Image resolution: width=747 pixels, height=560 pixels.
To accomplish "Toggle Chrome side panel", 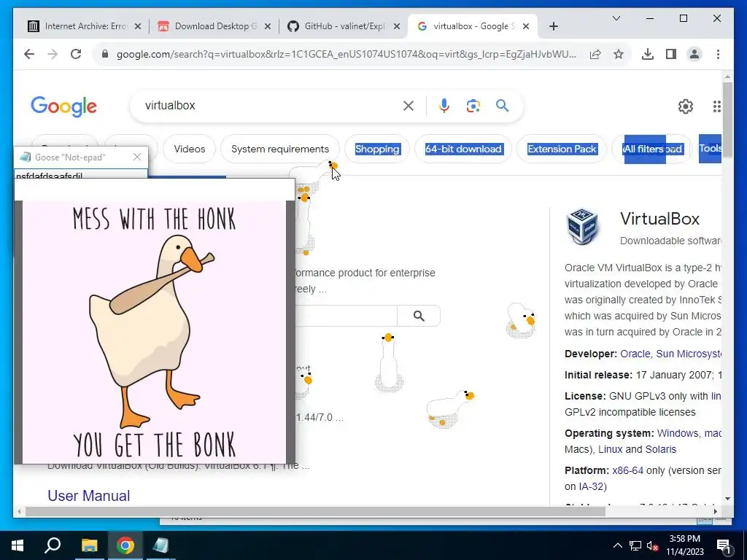I will [671, 54].
